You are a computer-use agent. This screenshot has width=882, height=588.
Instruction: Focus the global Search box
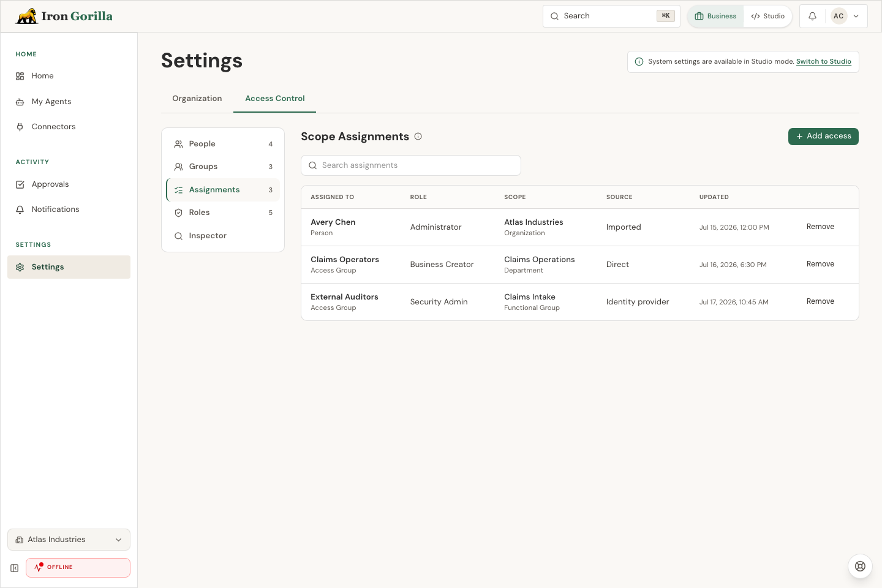tap(611, 16)
